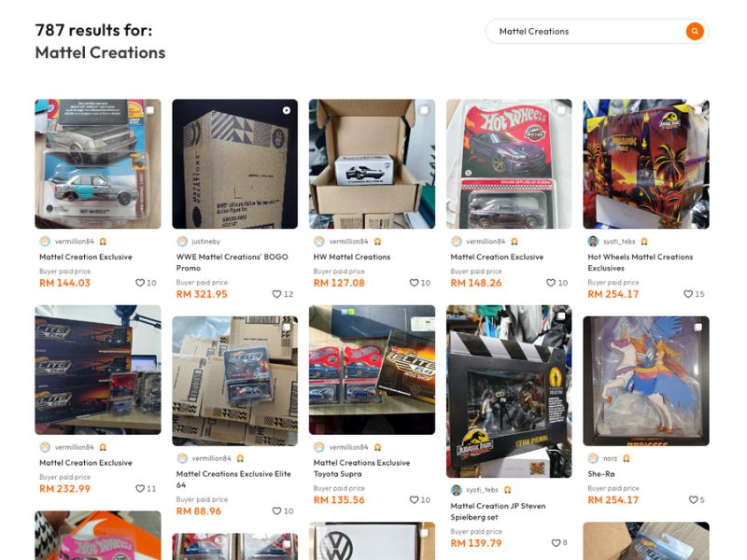Like the RM 232.99 Mattel Creation Exclusive listing
Image resolution: width=747 pixels, height=560 pixels.
(140, 488)
